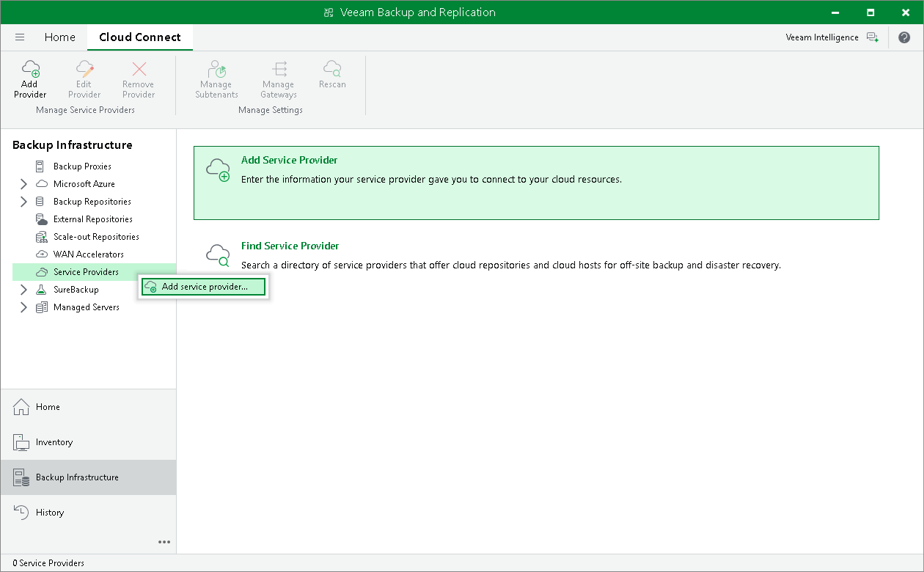924x572 pixels.
Task: Click the 'Backup Infrastructure' pane heading
Action: 73,145
